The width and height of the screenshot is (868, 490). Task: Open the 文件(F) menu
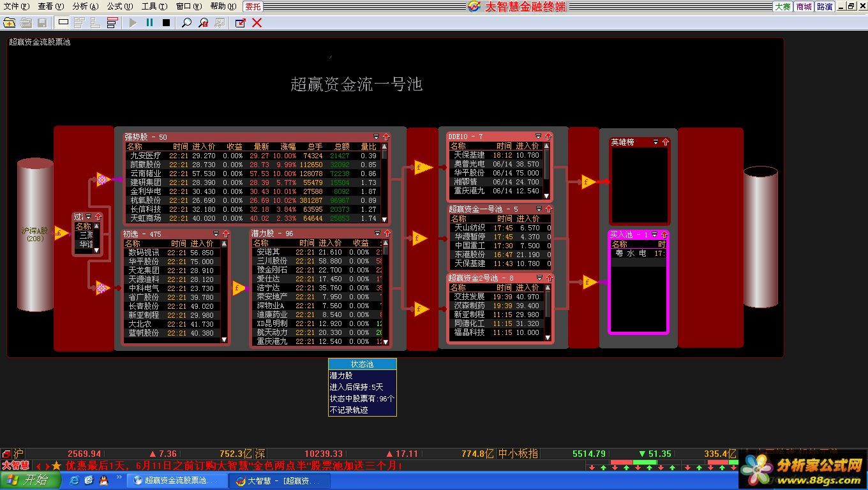(17, 6)
